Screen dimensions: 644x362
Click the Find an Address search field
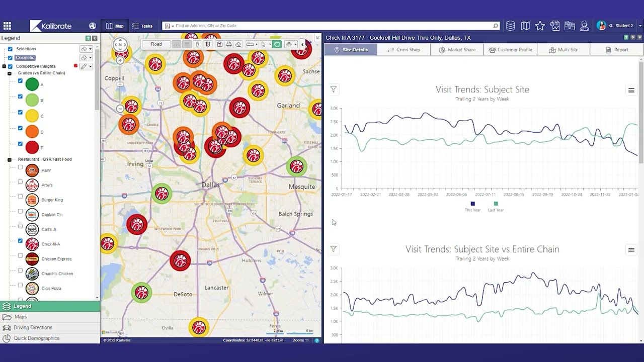click(332, 26)
